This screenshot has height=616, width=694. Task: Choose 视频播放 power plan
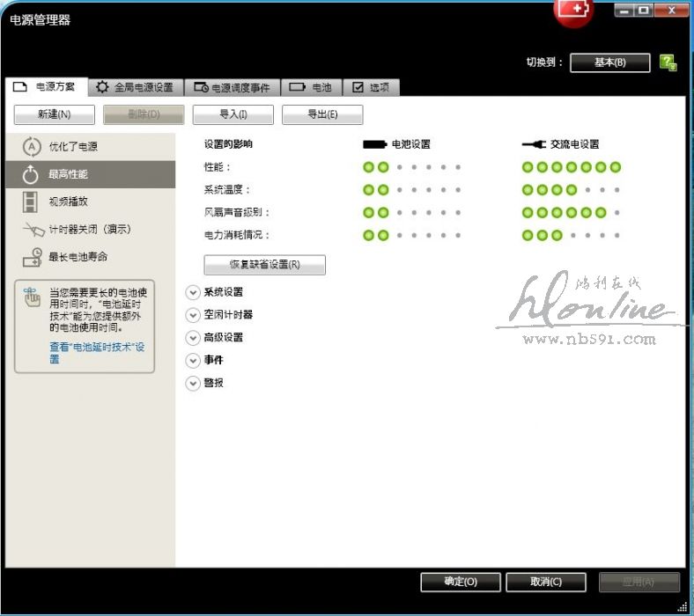click(x=68, y=202)
